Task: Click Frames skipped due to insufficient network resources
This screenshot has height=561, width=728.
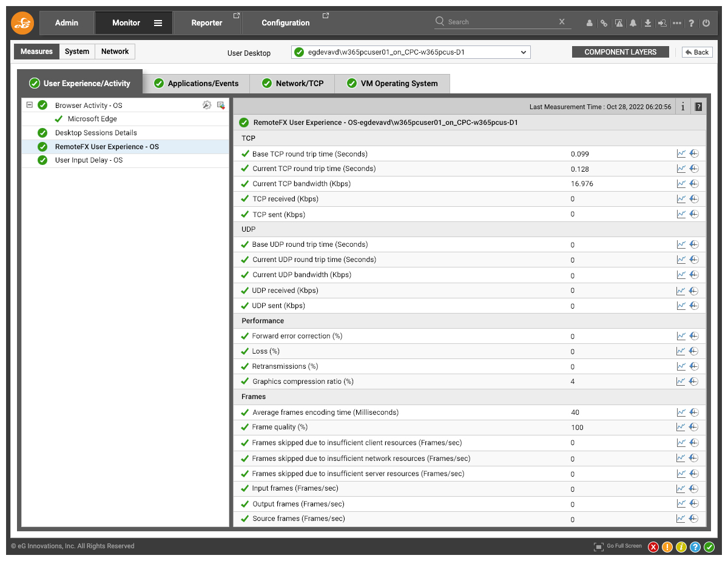Action: pos(362,459)
